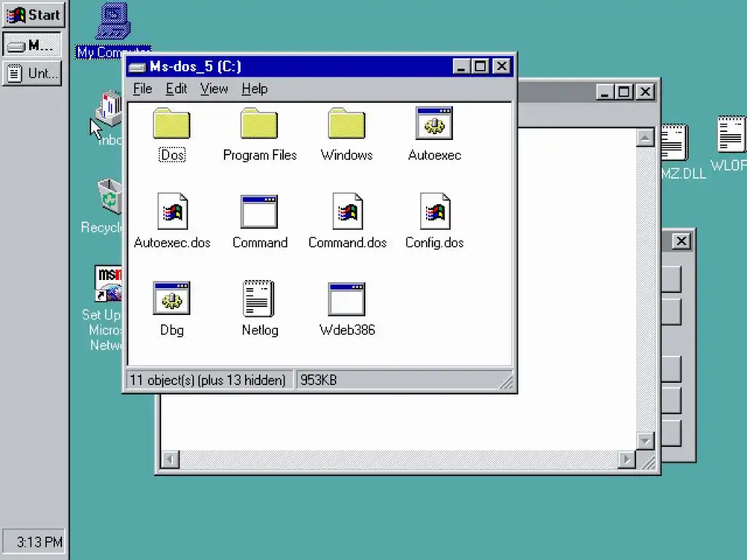Click the drive icon in C: title bar
The image size is (747, 560).
[136, 67]
